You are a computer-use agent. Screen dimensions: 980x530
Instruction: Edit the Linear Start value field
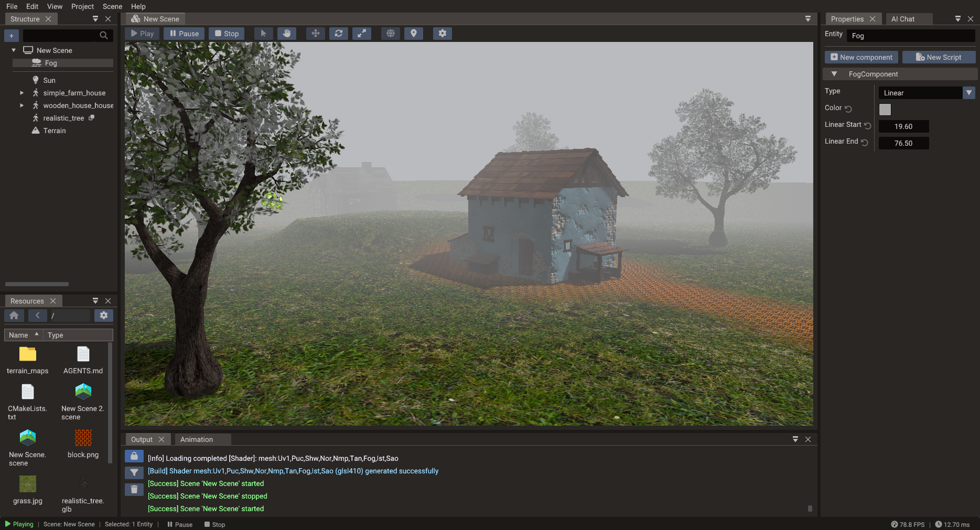click(x=903, y=126)
